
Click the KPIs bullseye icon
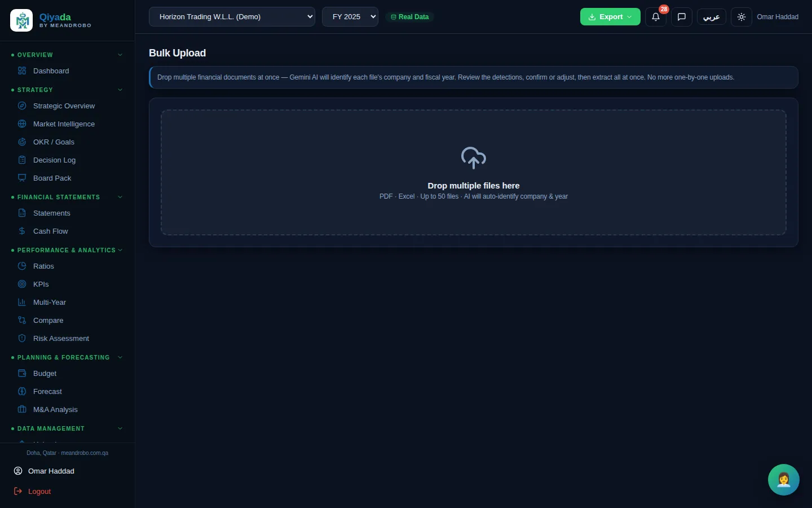pos(22,284)
